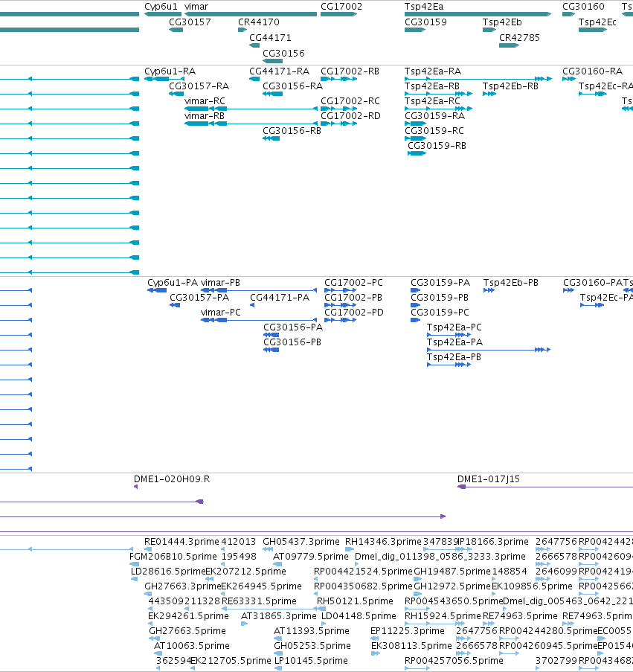Click the CG17002-RD transcript label
The image size is (633, 672).
350,117
